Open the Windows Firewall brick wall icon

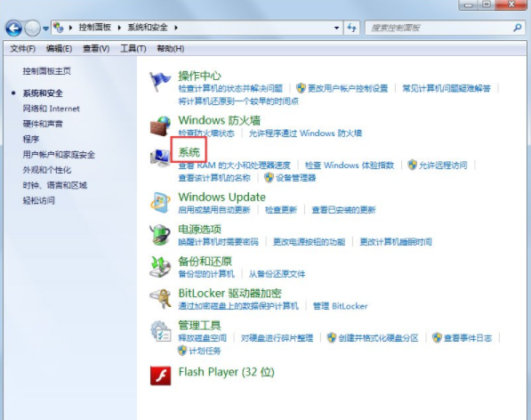point(160,126)
